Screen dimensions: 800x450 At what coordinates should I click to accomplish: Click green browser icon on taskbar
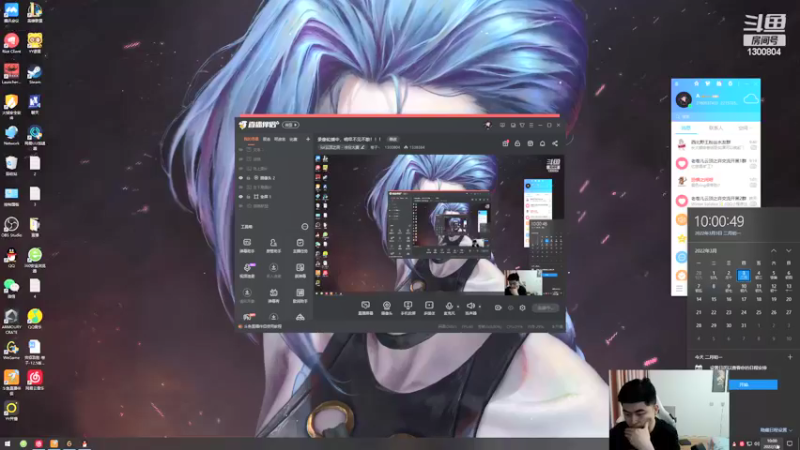[x=23, y=443]
